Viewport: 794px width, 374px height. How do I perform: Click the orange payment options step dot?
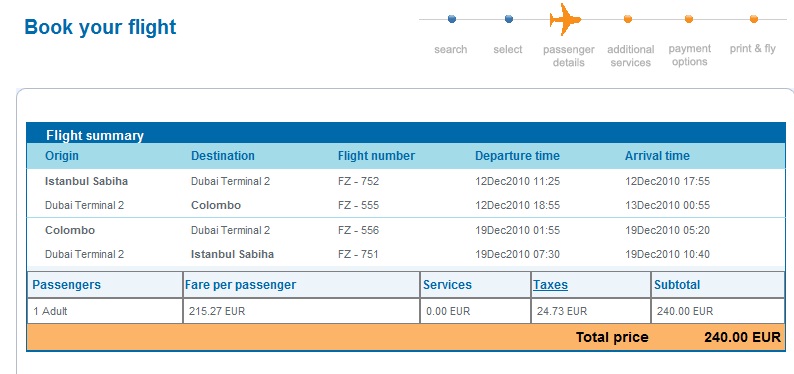click(689, 19)
